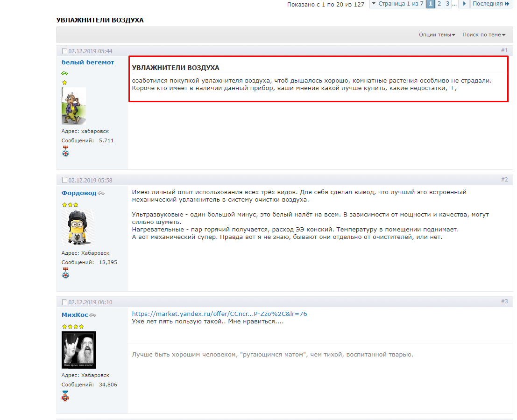Click the medal award icon of белый бегемот
The width and height of the screenshot is (517, 420).
(x=65, y=151)
